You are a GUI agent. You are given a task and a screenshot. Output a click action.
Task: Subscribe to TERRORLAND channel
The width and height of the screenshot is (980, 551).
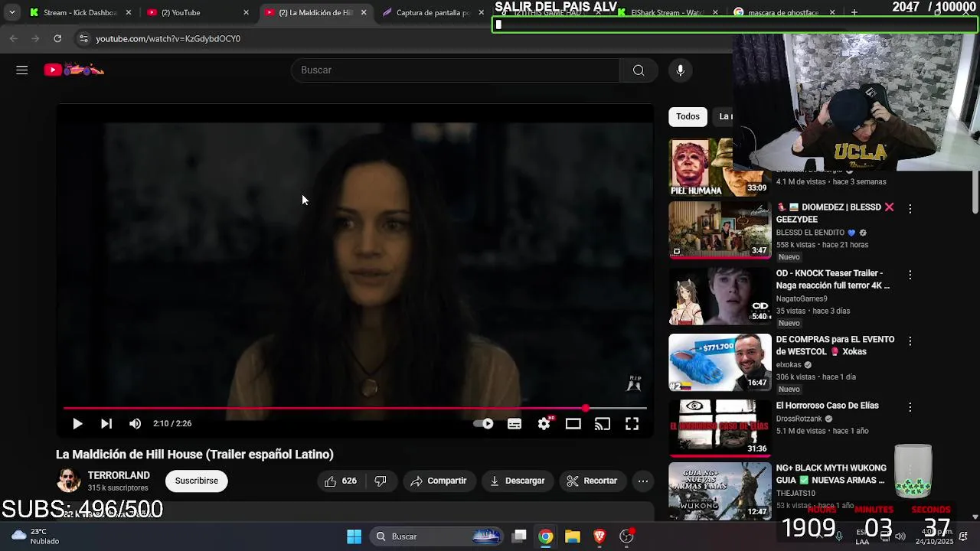pyautogui.click(x=196, y=481)
